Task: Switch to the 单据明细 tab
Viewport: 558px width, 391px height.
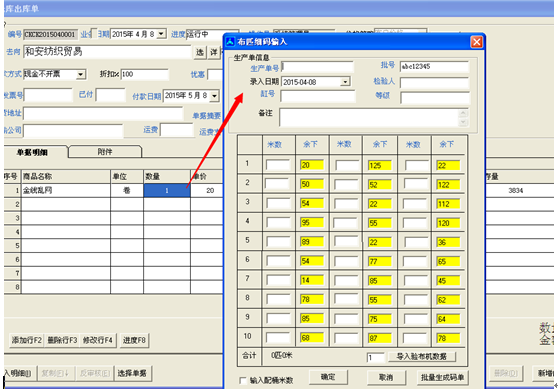Action: point(32,152)
